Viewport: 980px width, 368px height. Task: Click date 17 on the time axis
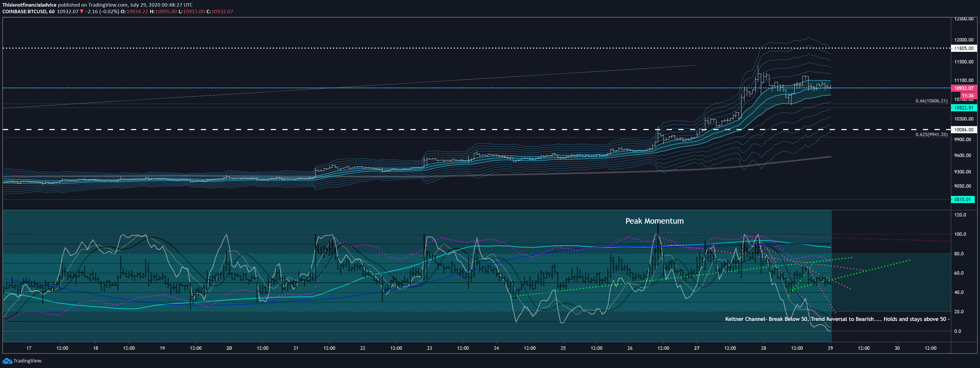click(29, 348)
